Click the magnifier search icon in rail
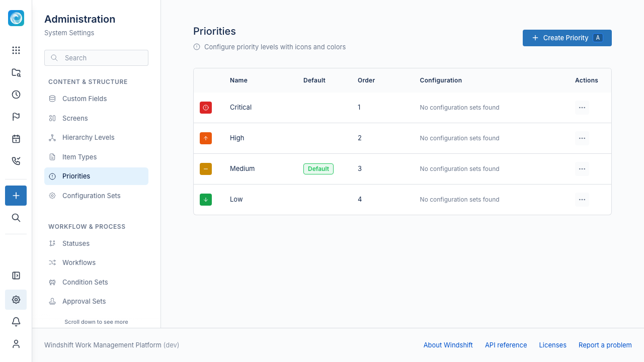Viewport: 644px width, 362px height. [x=16, y=218]
